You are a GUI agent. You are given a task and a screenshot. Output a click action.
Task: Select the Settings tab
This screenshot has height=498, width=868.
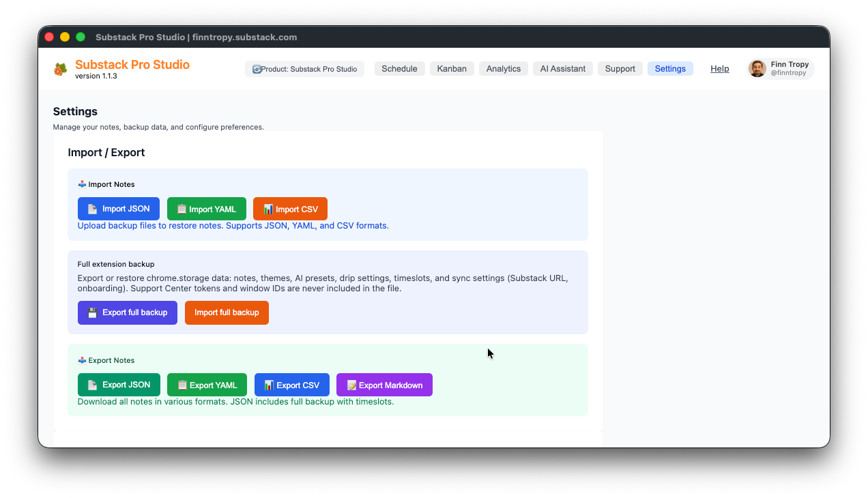click(670, 69)
